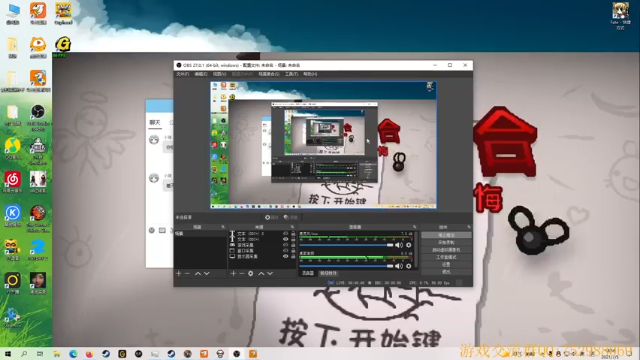This screenshot has width=640, height=360.
Task: Select the display capture source in the list
Action: 262,256
